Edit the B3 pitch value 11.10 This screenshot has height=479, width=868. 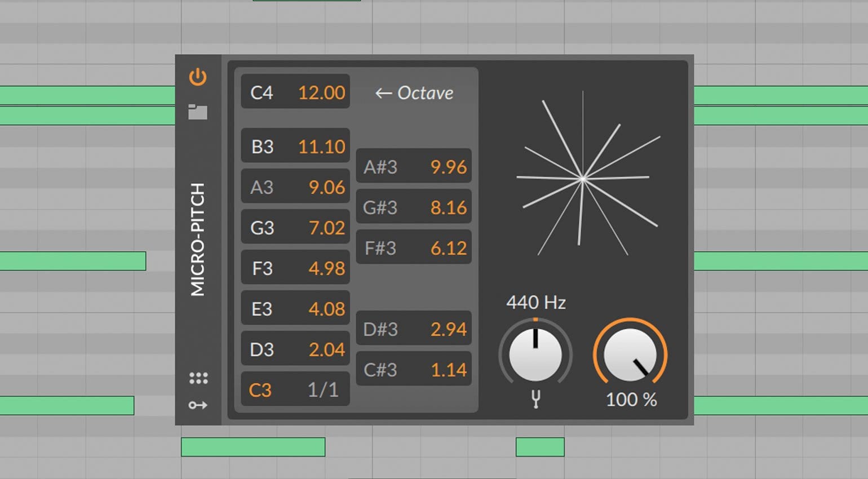pyautogui.click(x=295, y=145)
